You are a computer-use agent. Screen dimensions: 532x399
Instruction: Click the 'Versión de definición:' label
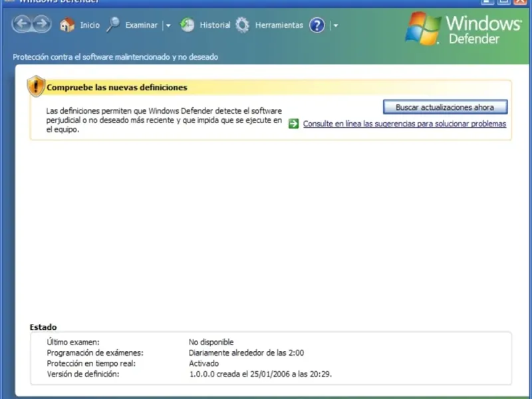pyautogui.click(x=82, y=374)
